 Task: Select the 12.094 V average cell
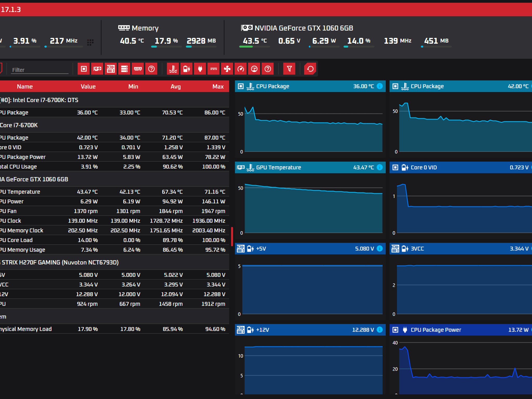[x=172, y=294]
